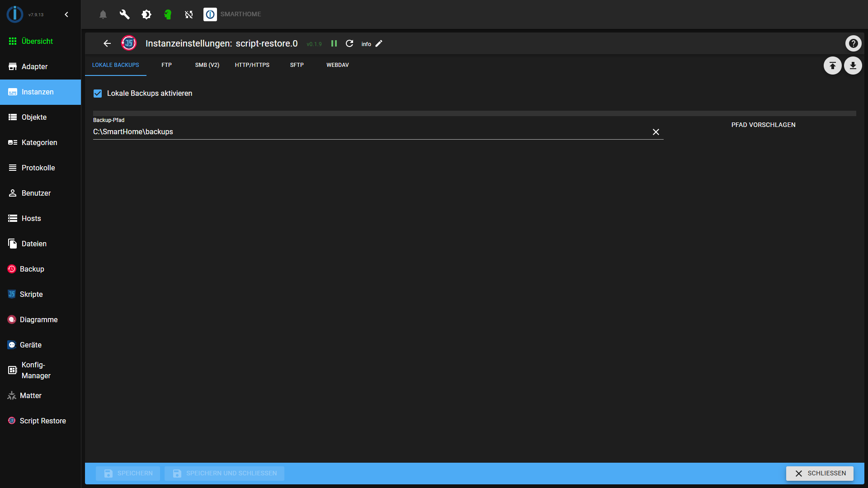Open Dateien in the sidebar
868x488 pixels.
[40, 244]
